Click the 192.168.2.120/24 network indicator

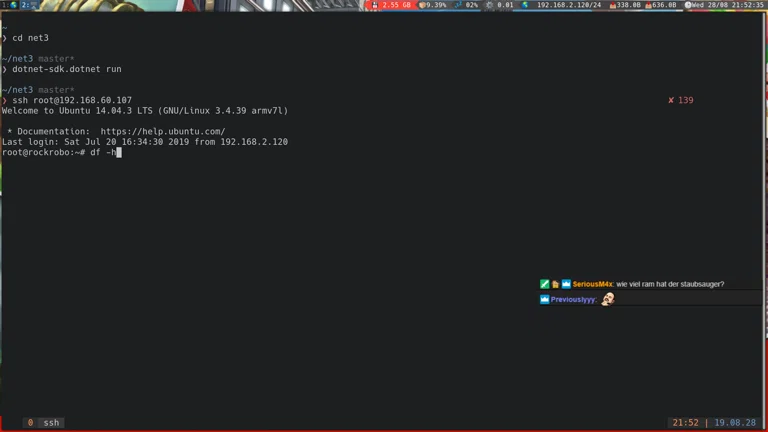click(566, 5)
